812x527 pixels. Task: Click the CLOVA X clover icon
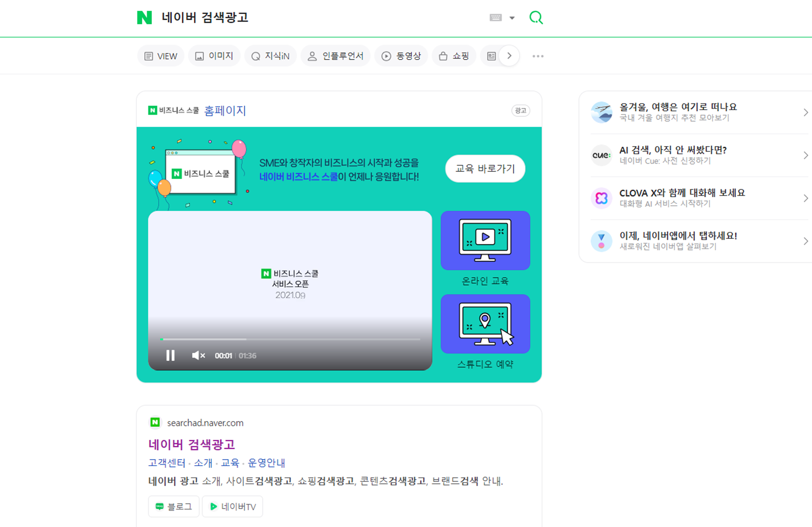[602, 198]
